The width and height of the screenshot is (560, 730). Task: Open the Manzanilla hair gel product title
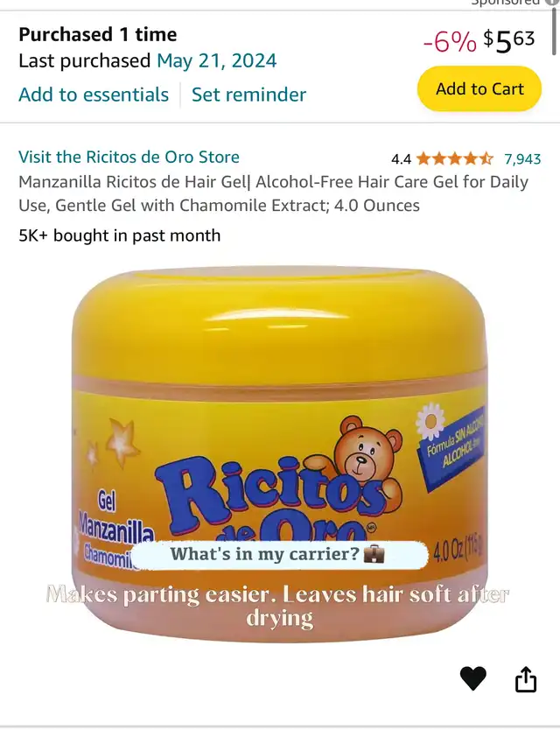pyautogui.click(x=273, y=193)
